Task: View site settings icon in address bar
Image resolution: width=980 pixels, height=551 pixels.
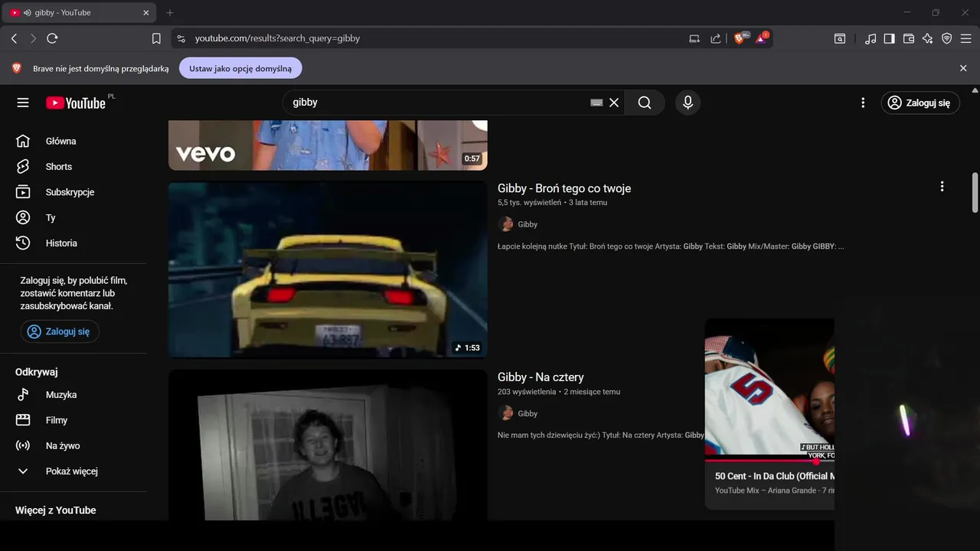Action: point(181,38)
